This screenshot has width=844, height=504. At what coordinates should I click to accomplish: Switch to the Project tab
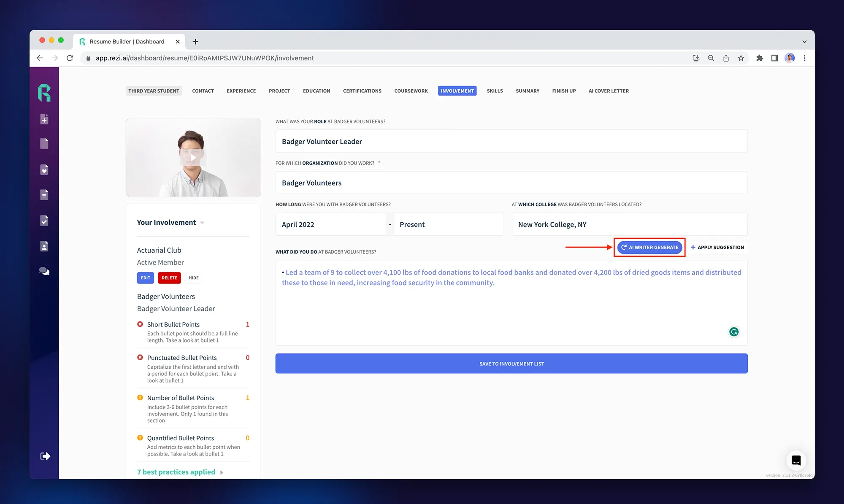(x=279, y=91)
